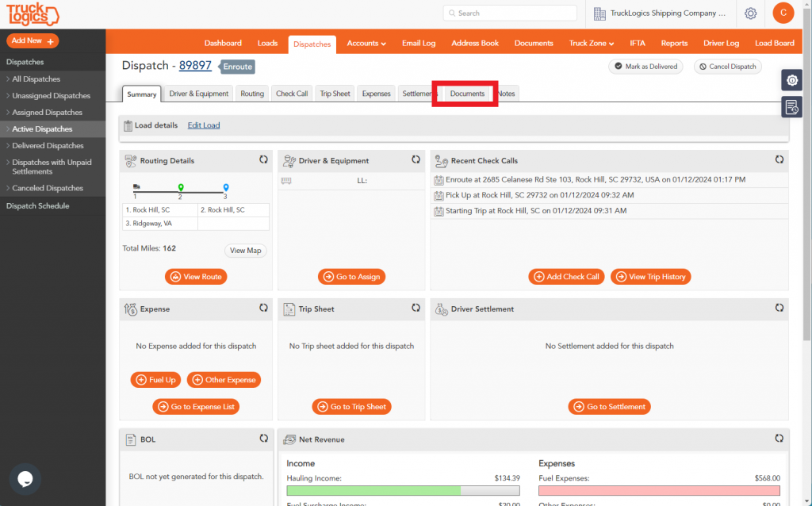Viewport: 812px width, 506px height.
Task: Switch to the Routing tab
Action: tap(252, 94)
